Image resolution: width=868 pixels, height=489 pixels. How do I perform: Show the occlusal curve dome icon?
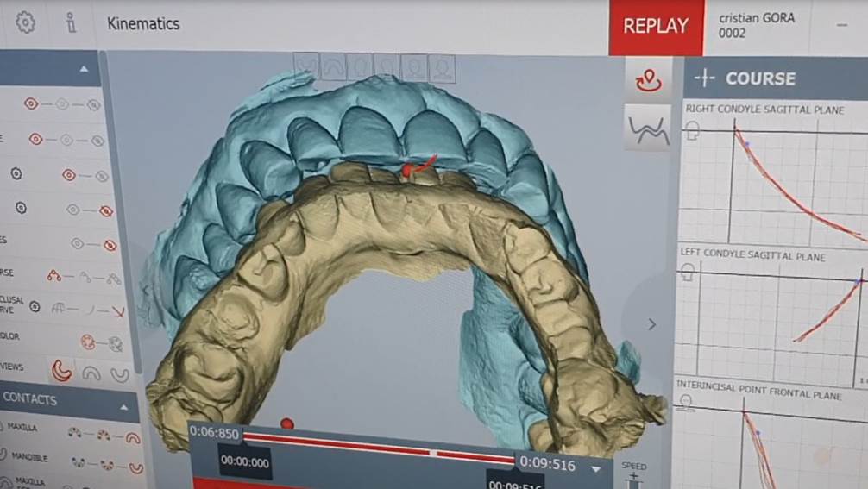pyautogui.click(x=59, y=308)
